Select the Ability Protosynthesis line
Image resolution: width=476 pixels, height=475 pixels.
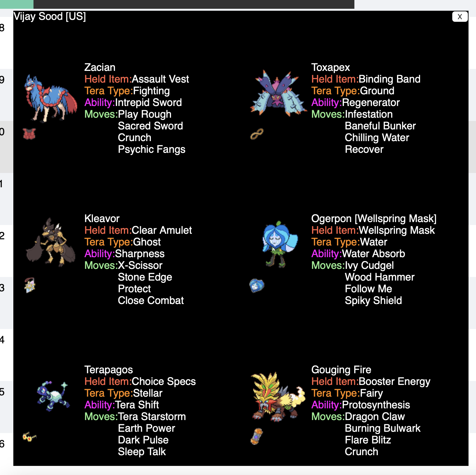361,405
